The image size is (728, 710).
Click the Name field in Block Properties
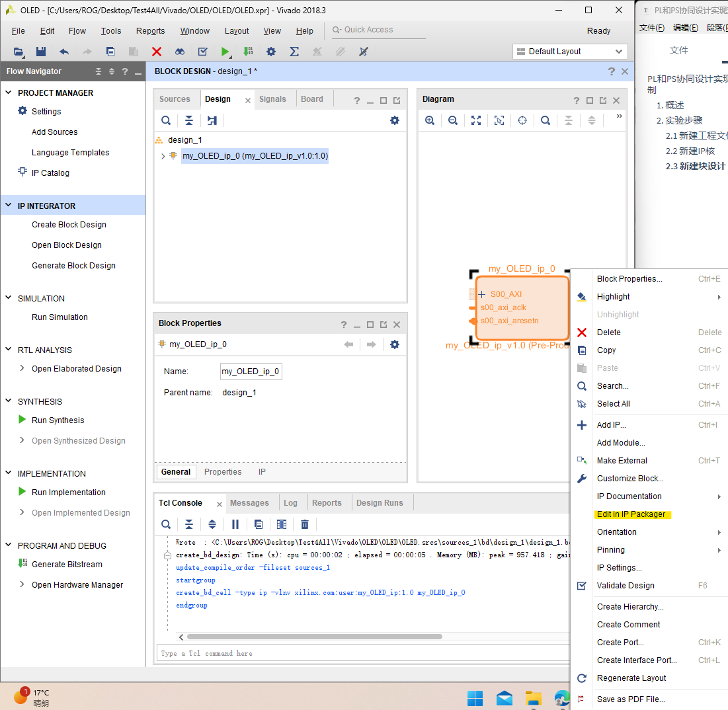tap(251, 372)
